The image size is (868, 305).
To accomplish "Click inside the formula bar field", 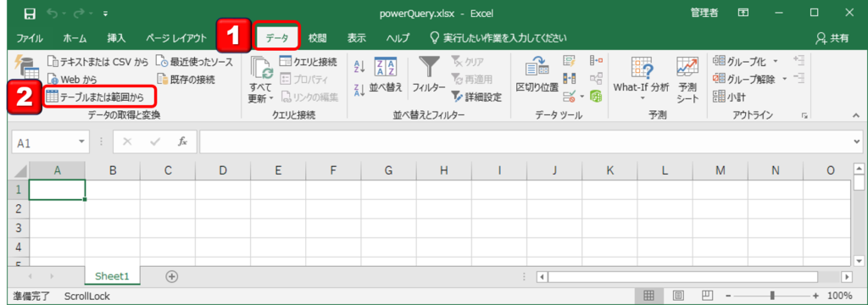I will pyautogui.click(x=525, y=141).
